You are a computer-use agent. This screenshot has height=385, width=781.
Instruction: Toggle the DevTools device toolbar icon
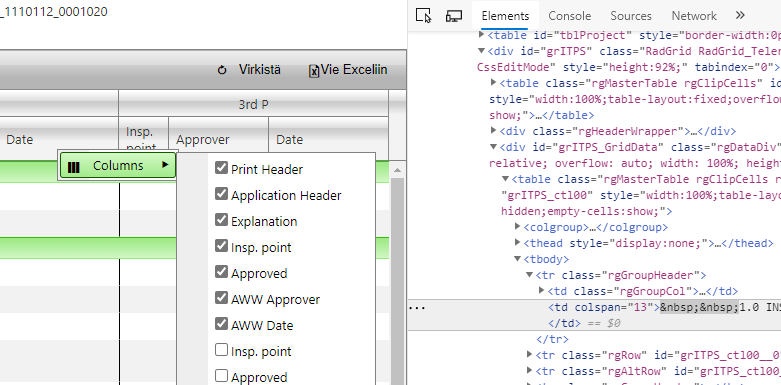click(454, 15)
